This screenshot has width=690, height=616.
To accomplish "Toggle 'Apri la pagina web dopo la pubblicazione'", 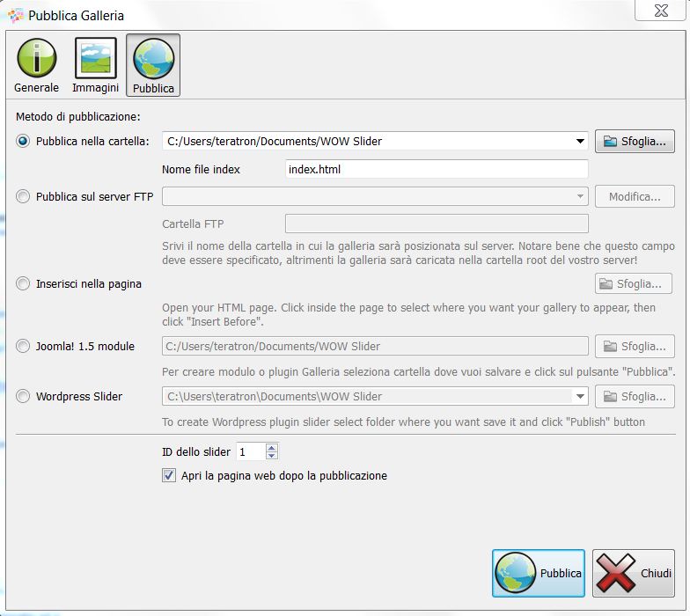I will (169, 475).
